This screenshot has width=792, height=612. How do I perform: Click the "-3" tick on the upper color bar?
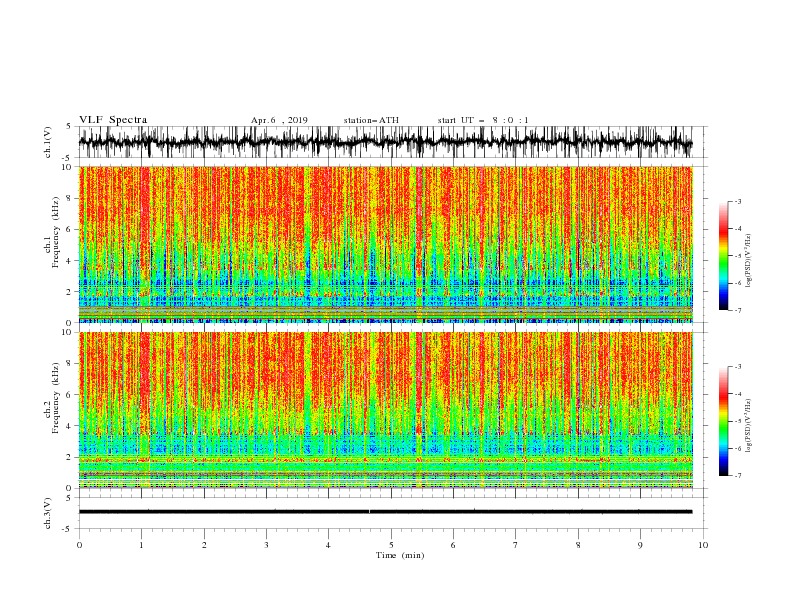[x=737, y=201]
